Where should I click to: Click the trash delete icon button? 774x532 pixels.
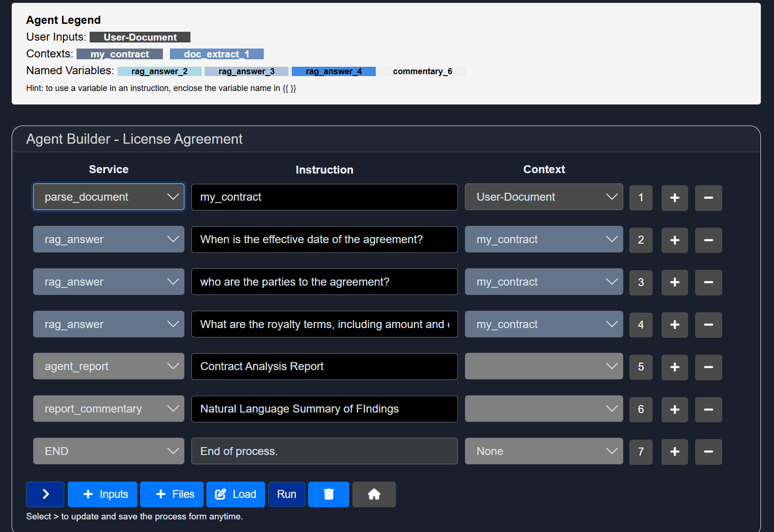(x=329, y=494)
